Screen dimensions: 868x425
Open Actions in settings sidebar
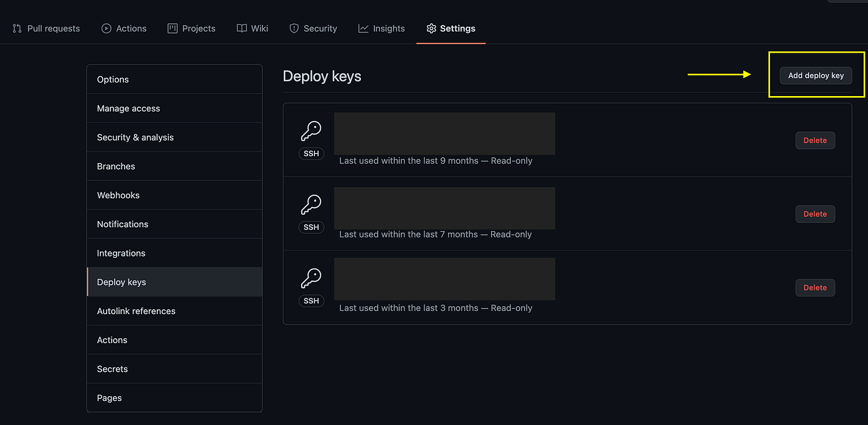(174, 340)
